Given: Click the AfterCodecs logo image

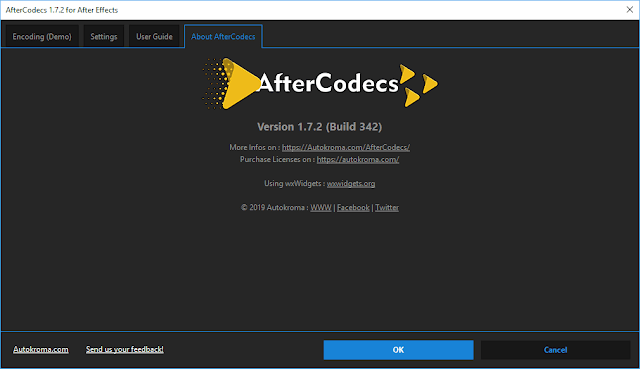Looking at the screenshot, I should pyautogui.click(x=320, y=84).
